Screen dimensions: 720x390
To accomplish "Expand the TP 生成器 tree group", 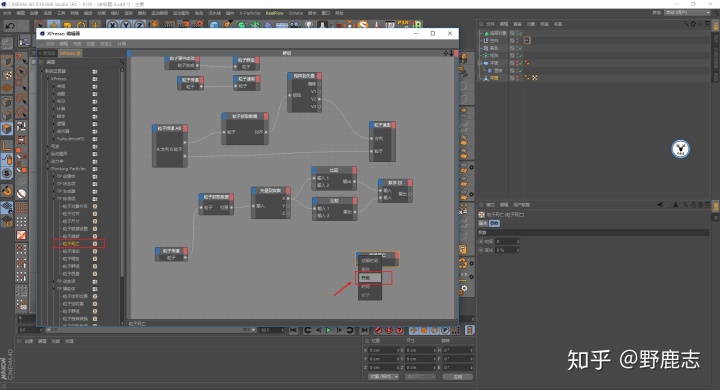I will coord(54,191).
